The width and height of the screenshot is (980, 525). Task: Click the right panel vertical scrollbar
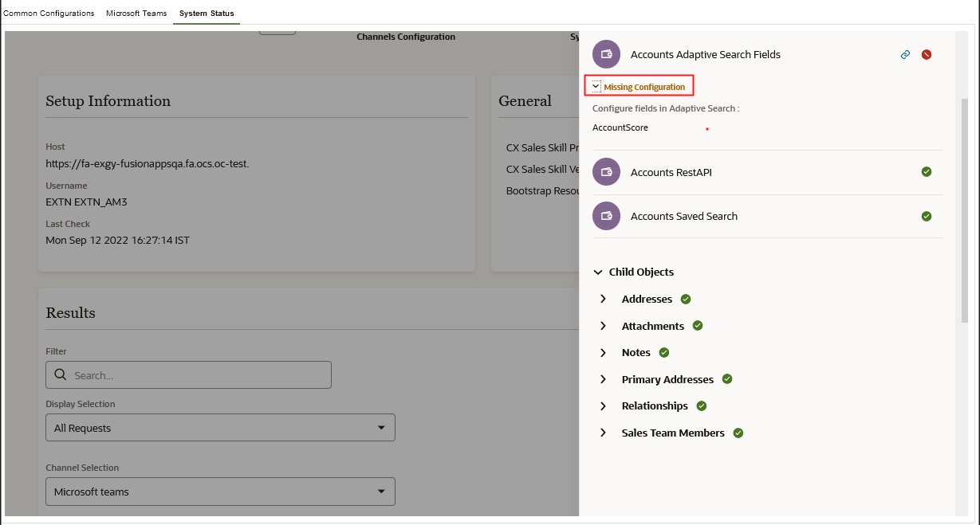pos(966,211)
